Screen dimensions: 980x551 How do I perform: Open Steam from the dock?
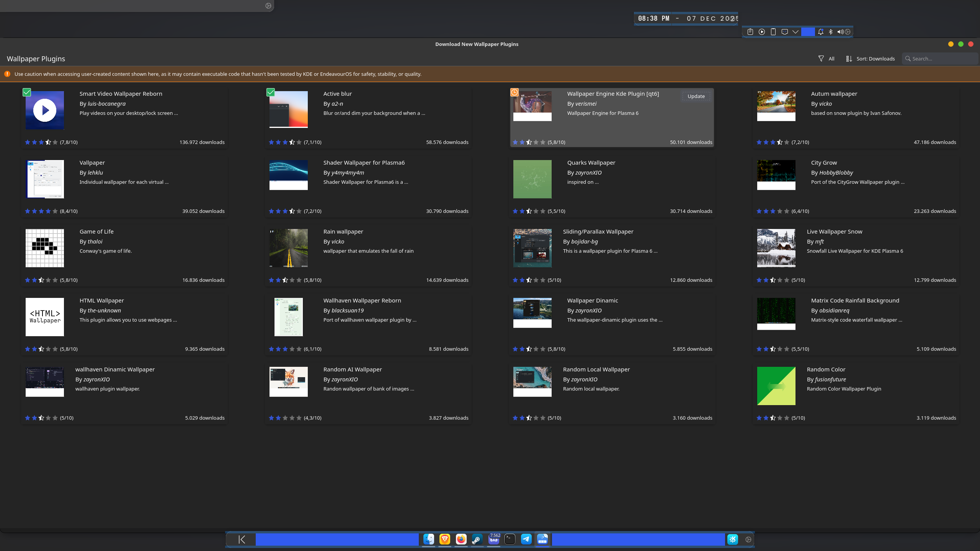[477, 539]
